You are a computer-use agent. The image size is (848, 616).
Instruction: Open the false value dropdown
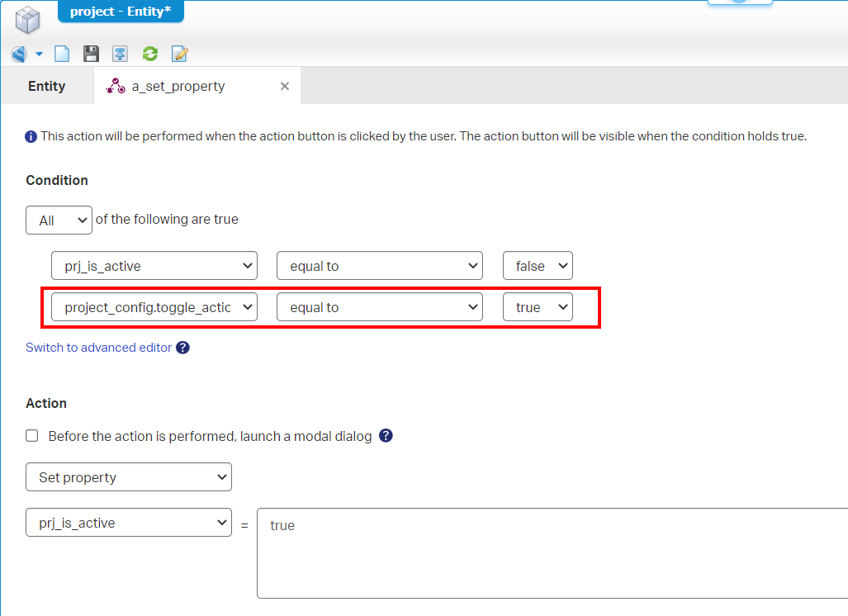pyautogui.click(x=538, y=266)
